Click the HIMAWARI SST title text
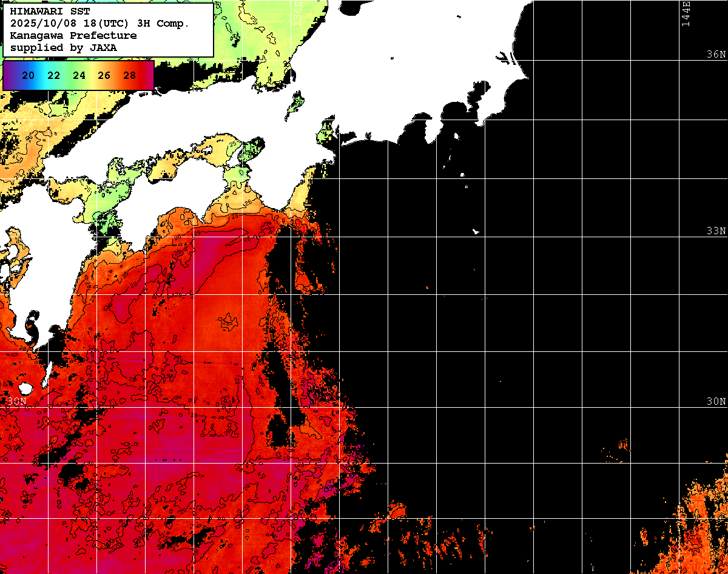 coord(50,11)
